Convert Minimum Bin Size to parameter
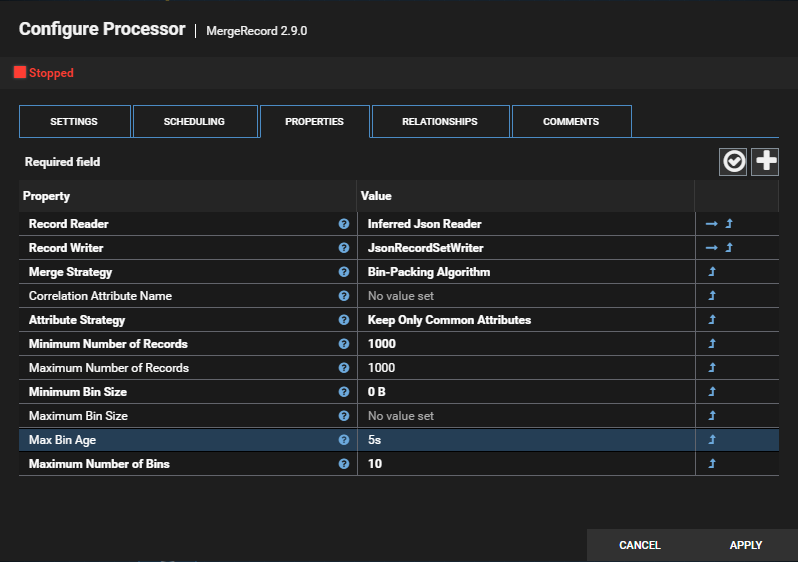 coord(712,391)
